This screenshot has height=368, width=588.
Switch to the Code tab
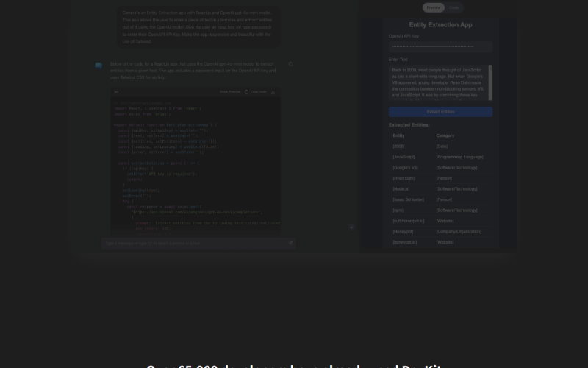453,7
